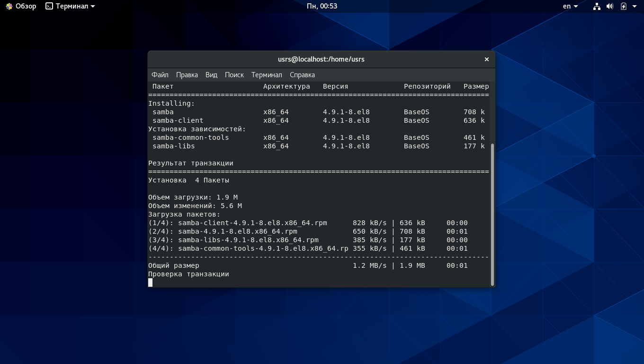Image resolution: width=644 pixels, height=364 pixels.
Task: Expand the system menu arrow at top right
Action: (x=635, y=6)
